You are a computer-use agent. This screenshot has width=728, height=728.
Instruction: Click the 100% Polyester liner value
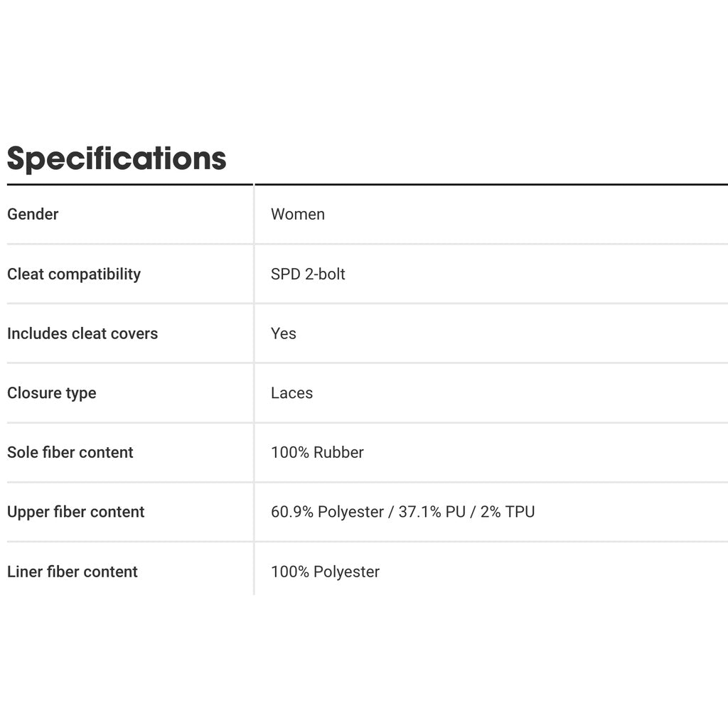coord(325,572)
